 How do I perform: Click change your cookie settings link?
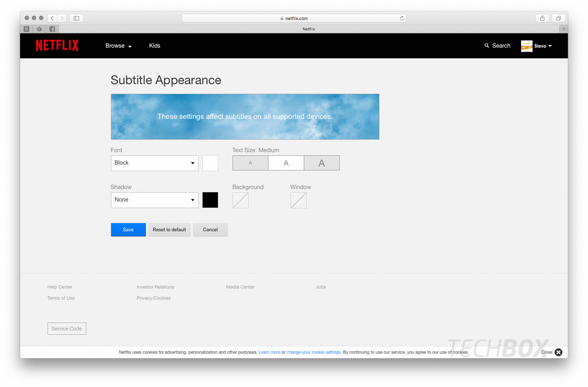313,352
